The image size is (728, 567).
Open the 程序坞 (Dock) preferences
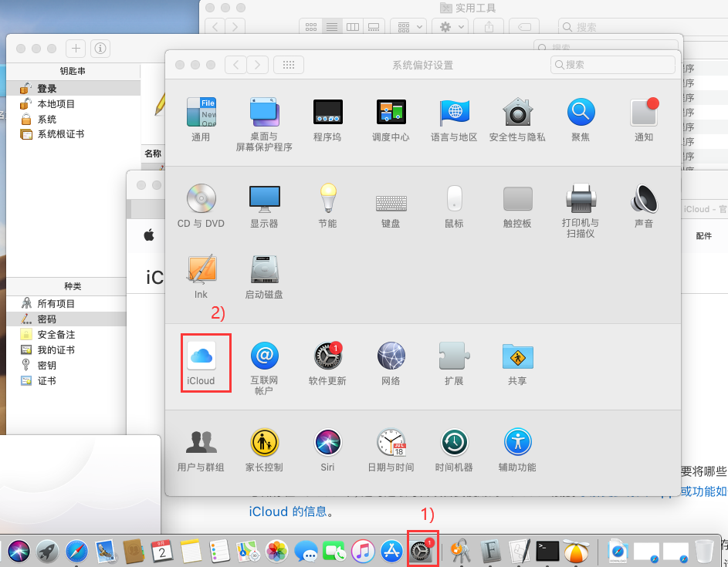327,119
